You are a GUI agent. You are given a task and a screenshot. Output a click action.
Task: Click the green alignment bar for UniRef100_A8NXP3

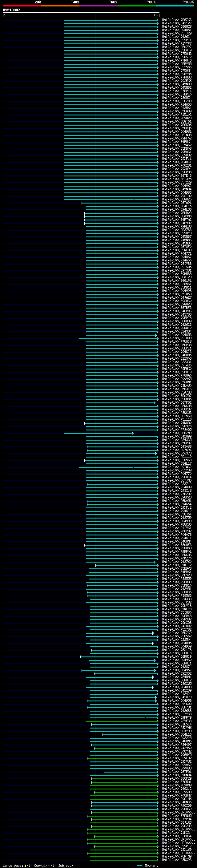(x=124, y=860)
